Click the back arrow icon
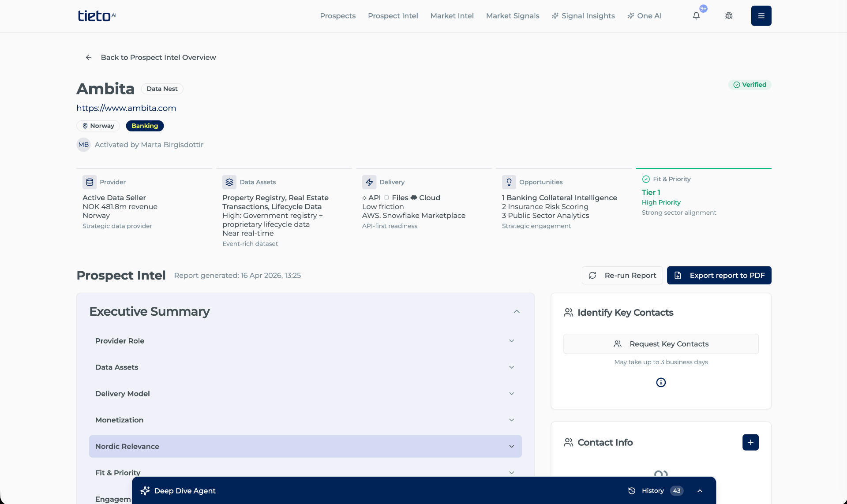The image size is (847, 504). click(89, 57)
